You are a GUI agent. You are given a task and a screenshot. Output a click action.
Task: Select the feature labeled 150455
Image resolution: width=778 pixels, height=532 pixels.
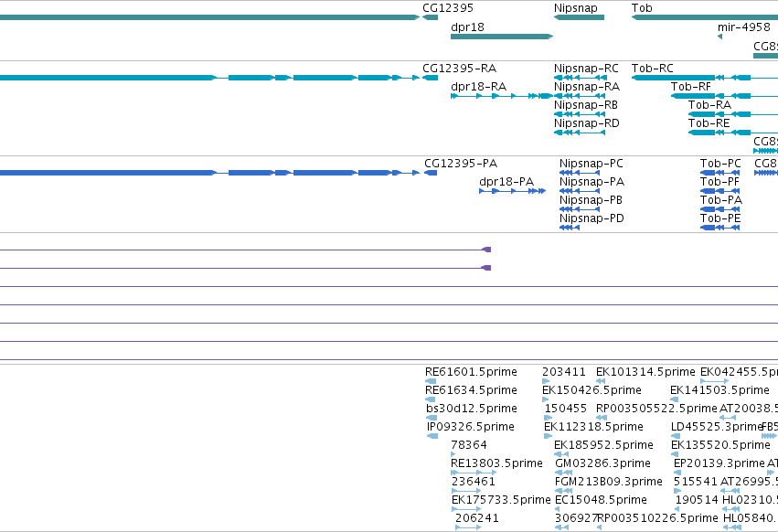pyautogui.click(x=566, y=409)
